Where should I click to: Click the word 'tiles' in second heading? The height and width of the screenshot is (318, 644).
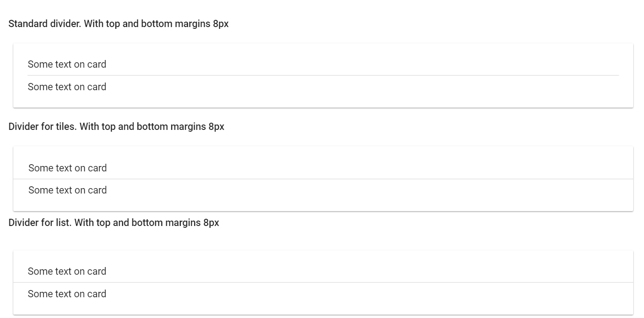(67, 127)
